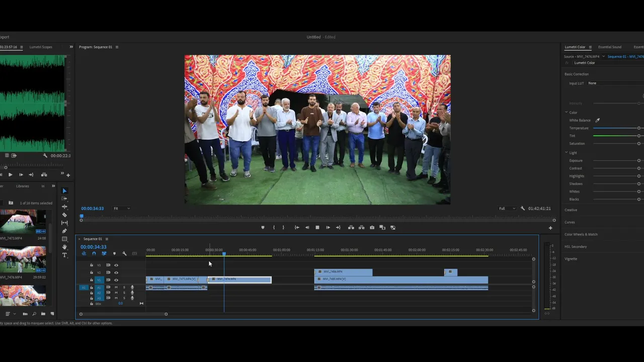Expand the HSL Secondary section
This screenshot has height=362, width=644.
(576, 247)
